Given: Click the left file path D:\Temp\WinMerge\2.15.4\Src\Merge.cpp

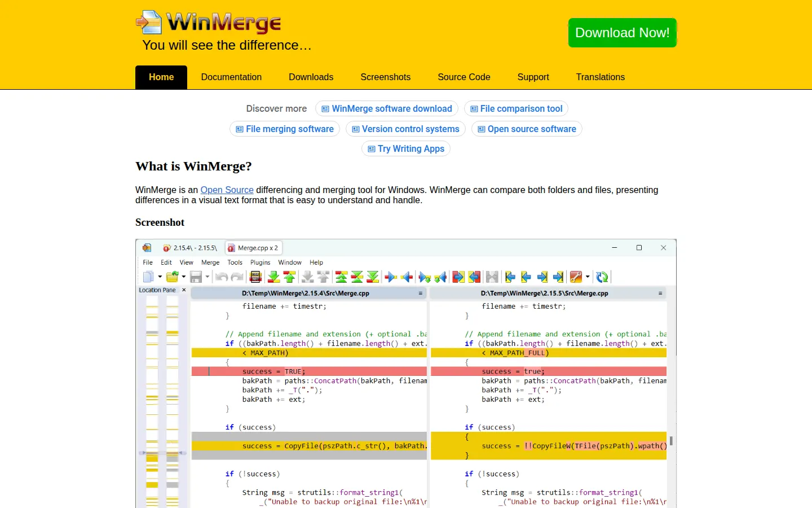Looking at the screenshot, I should pos(306,294).
